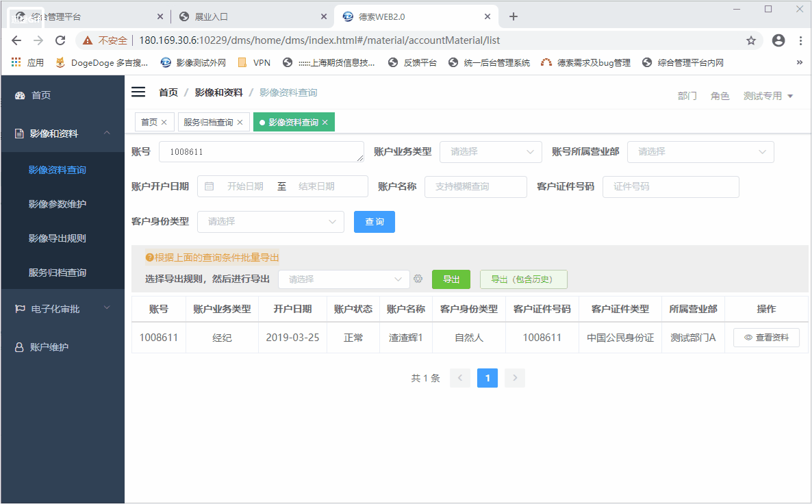Click the 结束日期 date field
Image resolution: width=812 pixels, height=504 pixels.
[x=316, y=186]
